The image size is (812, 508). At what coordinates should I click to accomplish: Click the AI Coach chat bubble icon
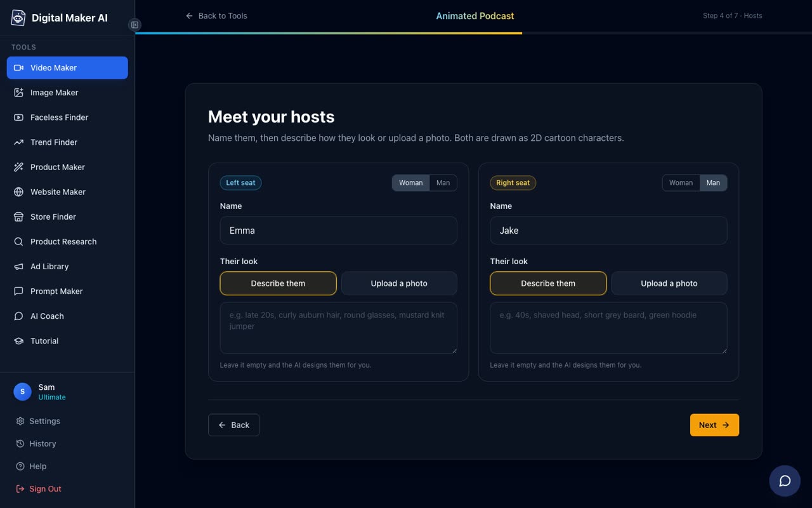18,316
